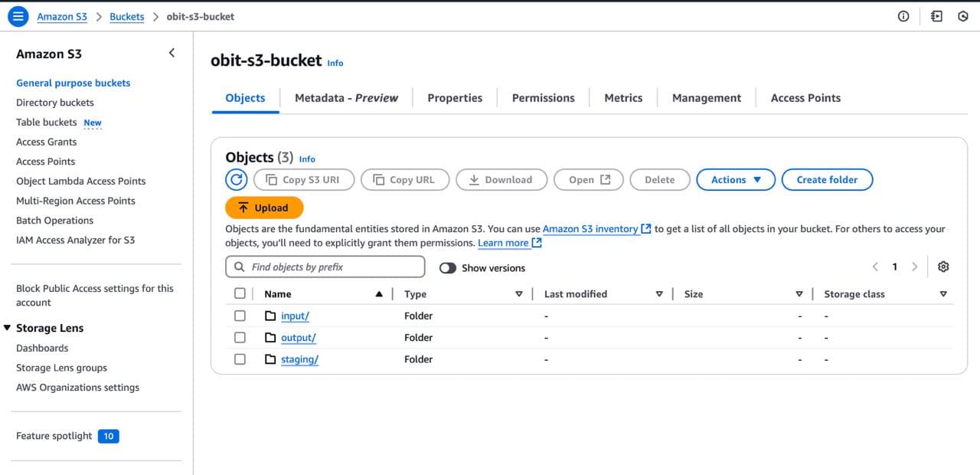The height and width of the screenshot is (475, 980).
Task: Open the output/ folder link
Action: (x=298, y=338)
